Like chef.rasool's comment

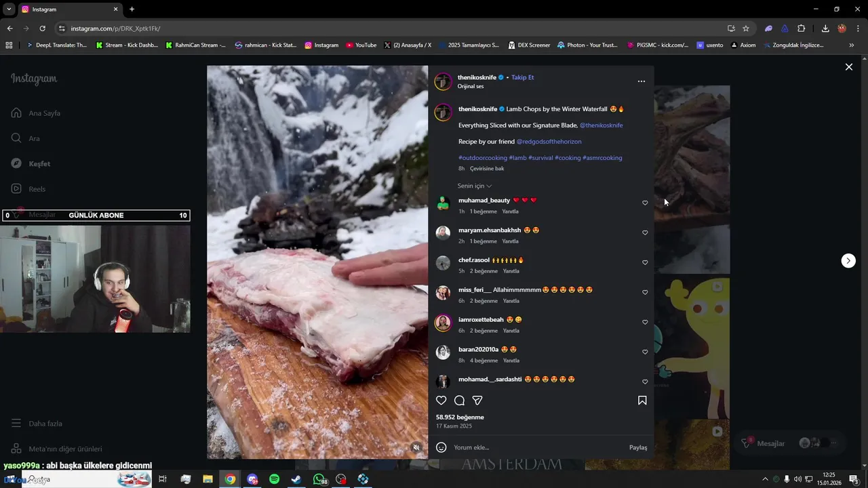645,262
